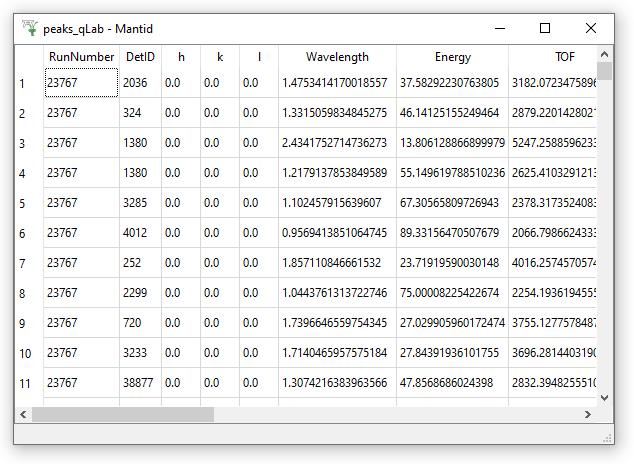Screen dimensions: 634x464
Task: Click the Mantid app icon in title bar
Action: [29, 28]
